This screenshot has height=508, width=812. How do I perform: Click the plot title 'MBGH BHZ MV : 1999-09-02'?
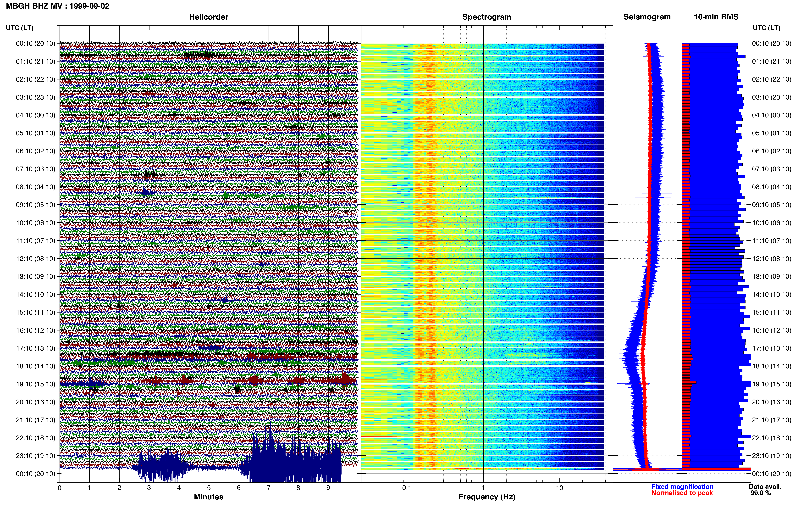(57, 6)
